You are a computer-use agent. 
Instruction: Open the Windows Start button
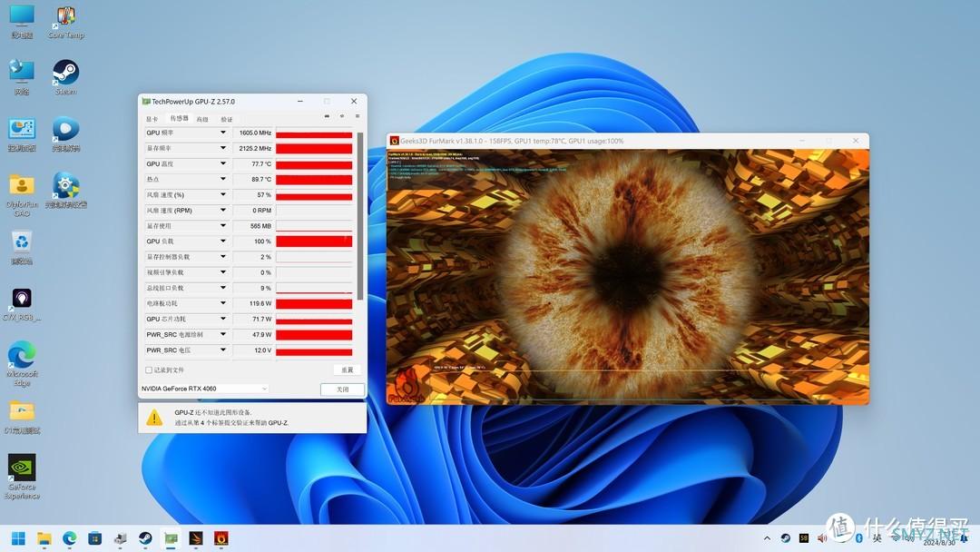pos(19,538)
